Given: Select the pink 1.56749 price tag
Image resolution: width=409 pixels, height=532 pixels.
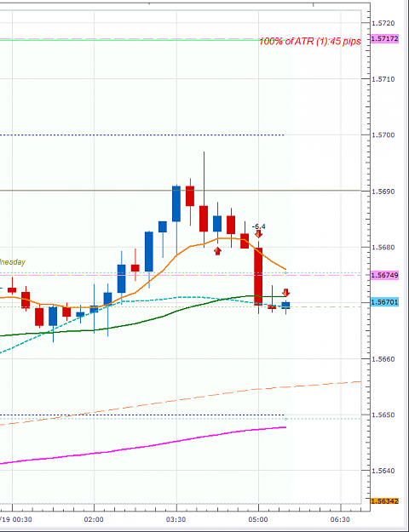Looking at the screenshot, I should point(385,275).
